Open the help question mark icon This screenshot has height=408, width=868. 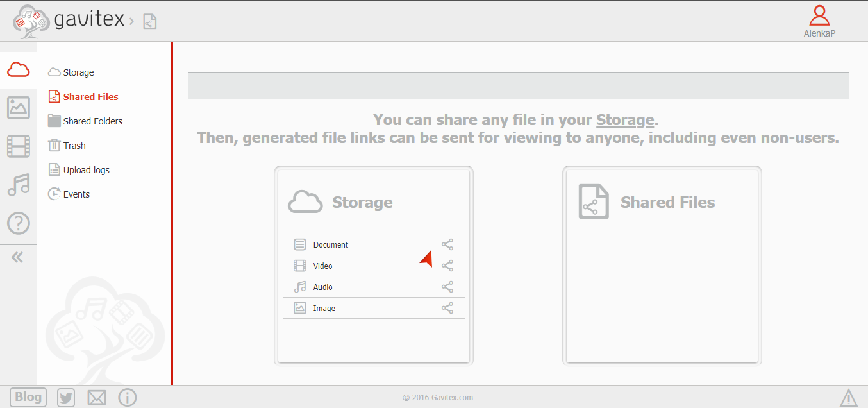pyautogui.click(x=19, y=223)
